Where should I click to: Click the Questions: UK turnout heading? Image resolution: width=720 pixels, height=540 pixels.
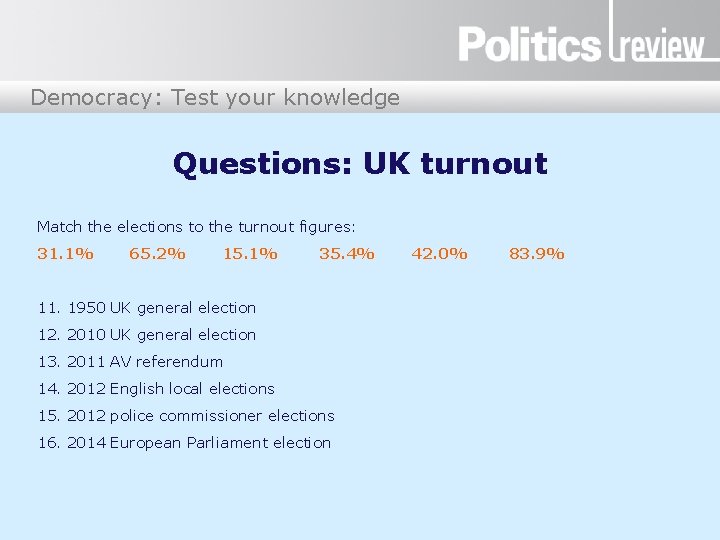360,163
